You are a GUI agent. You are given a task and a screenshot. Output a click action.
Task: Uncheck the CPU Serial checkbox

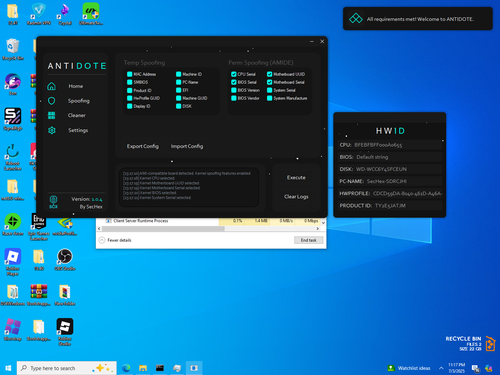(234, 74)
